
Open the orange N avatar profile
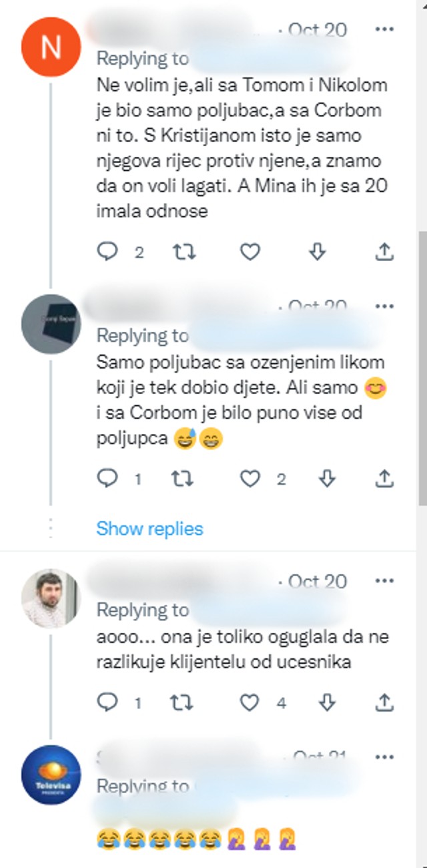tap(51, 40)
